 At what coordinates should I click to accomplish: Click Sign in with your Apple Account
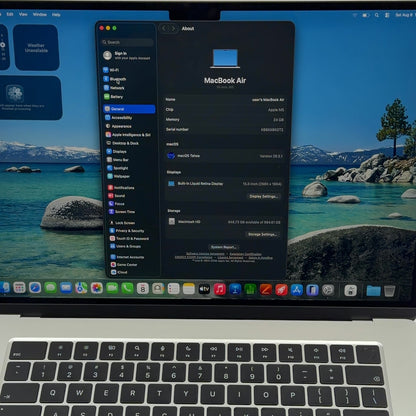tap(127, 55)
